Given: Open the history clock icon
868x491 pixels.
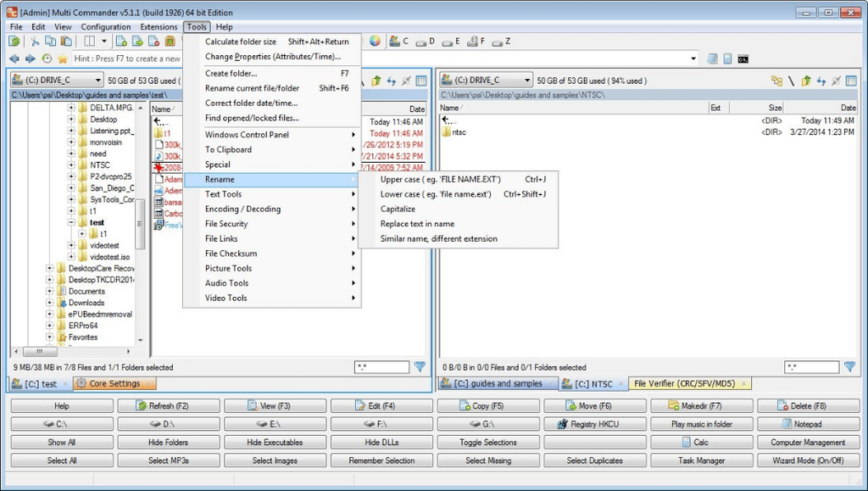Looking at the screenshot, I should click(x=47, y=59).
